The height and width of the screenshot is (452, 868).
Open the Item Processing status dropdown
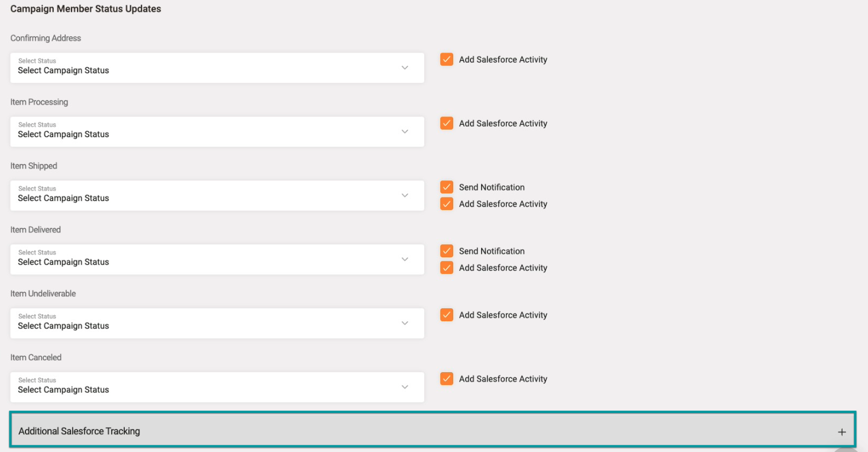[x=217, y=132]
